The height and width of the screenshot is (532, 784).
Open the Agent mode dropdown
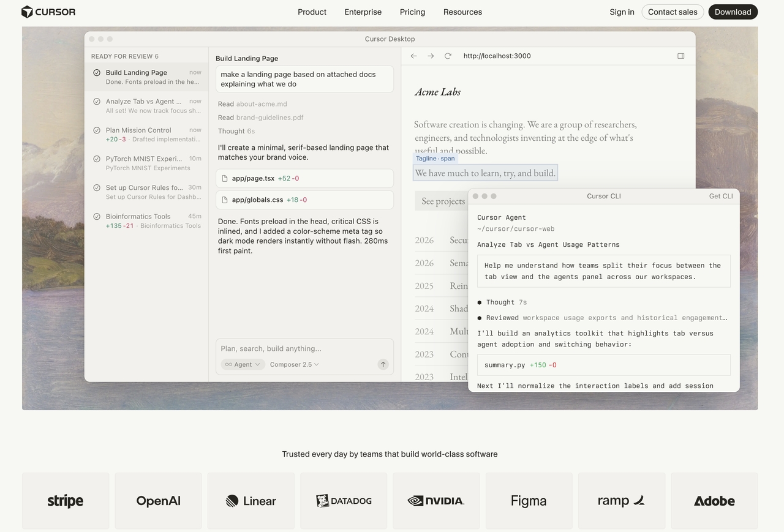243,364
